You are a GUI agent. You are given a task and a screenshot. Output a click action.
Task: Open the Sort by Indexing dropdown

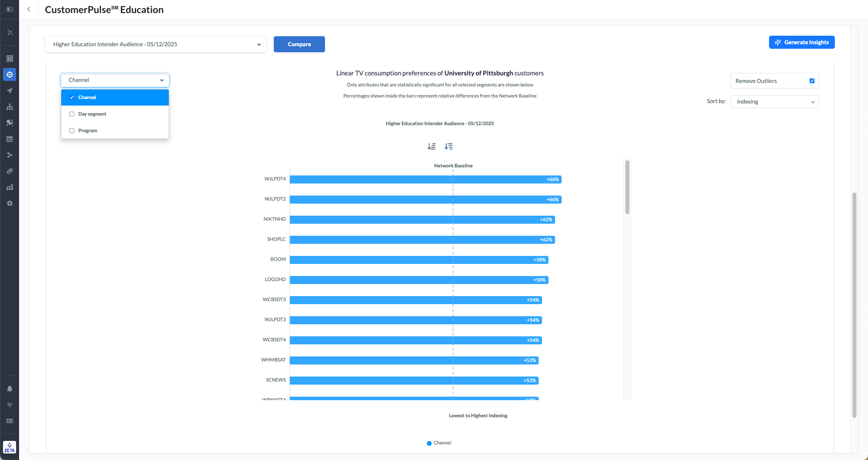pyautogui.click(x=775, y=102)
